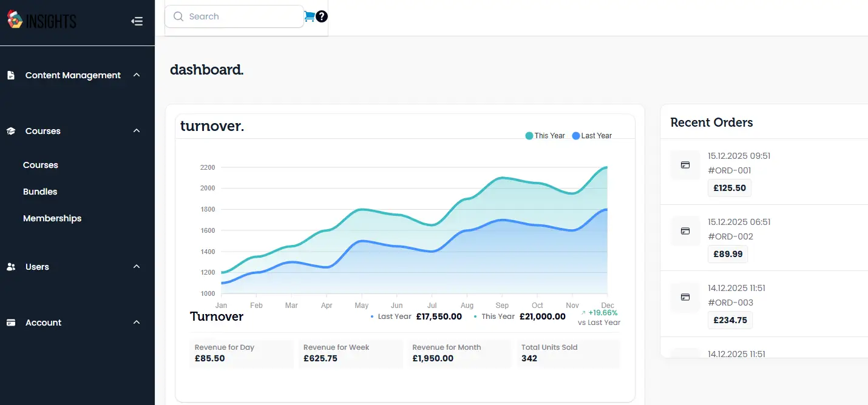This screenshot has height=405, width=868.
Task: Click the payment icon for order #ORD-003
Action: (685, 297)
